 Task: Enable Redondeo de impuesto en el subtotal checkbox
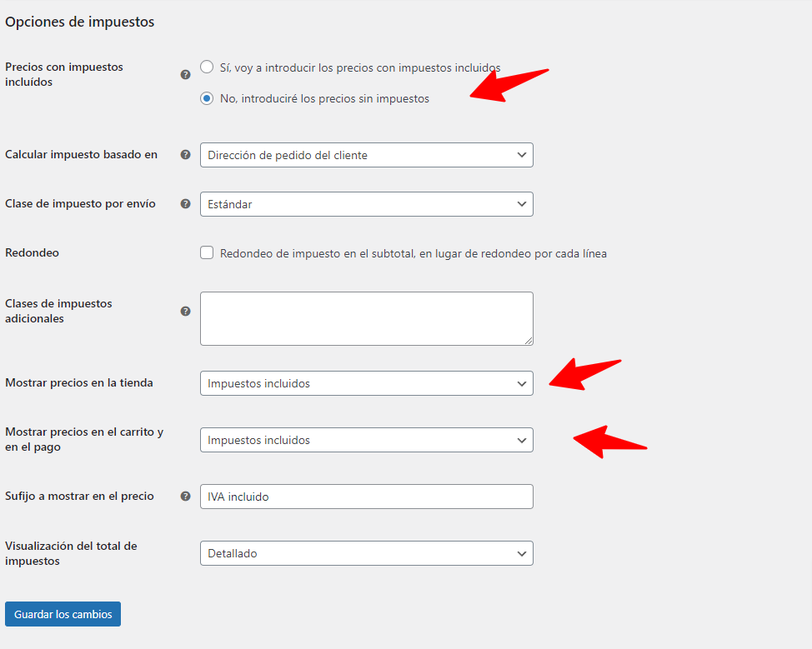click(207, 252)
